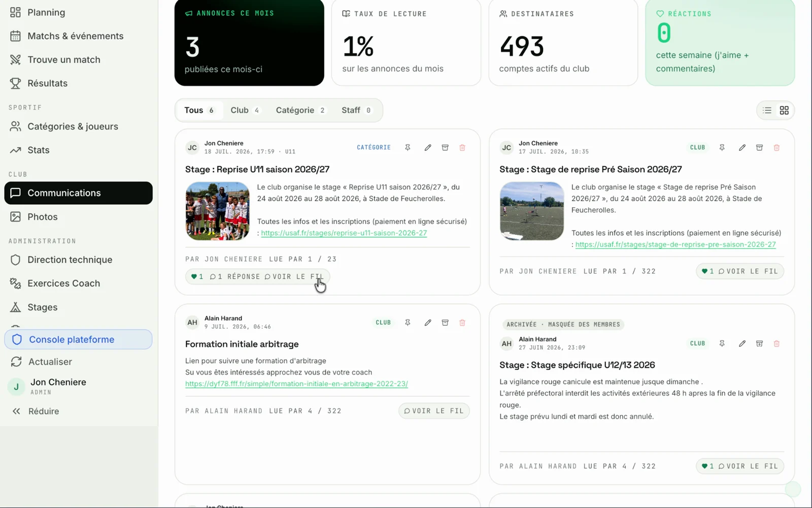This screenshot has height=508, width=812.
Task: Switch to grid view
Action: point(784,110)
